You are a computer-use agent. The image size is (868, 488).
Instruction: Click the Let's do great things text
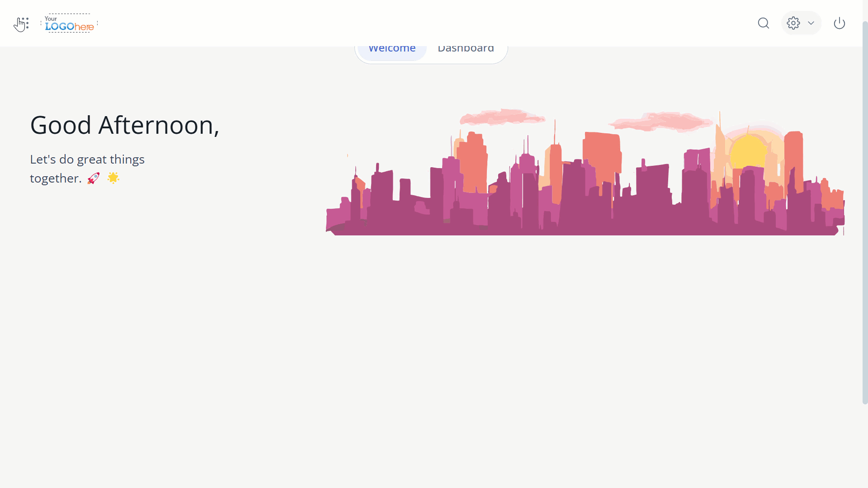coord(87,169)
